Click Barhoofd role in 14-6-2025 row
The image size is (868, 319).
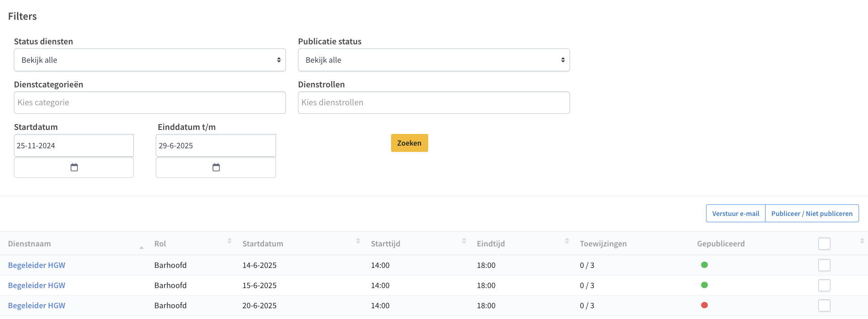tap(170, 265)
